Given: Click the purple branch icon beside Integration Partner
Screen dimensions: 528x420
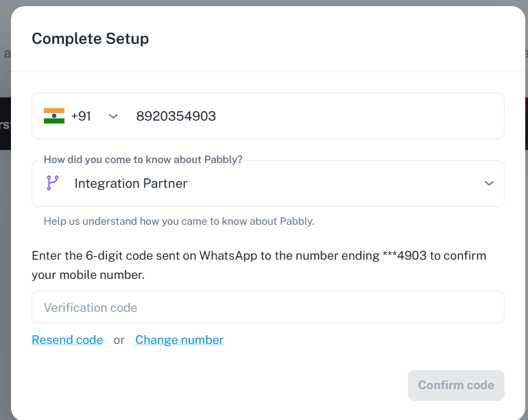Looking at the screenshot, I should 53,183.
